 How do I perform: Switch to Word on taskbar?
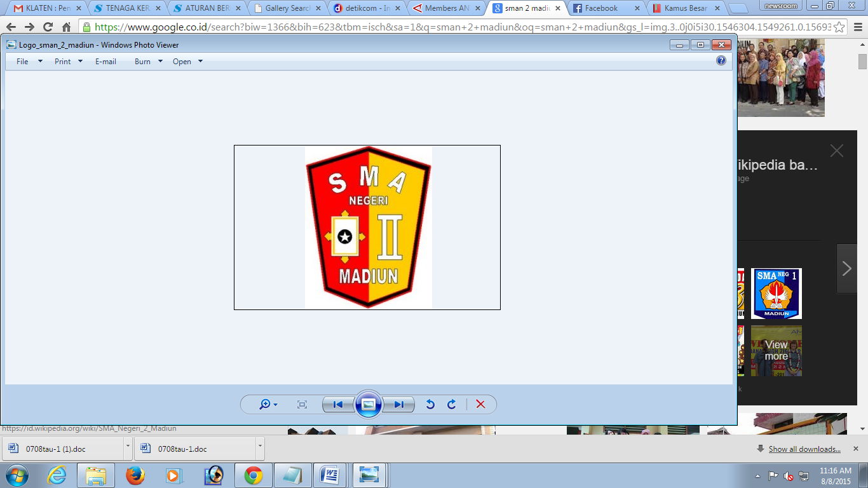click(x=331, y=475)
